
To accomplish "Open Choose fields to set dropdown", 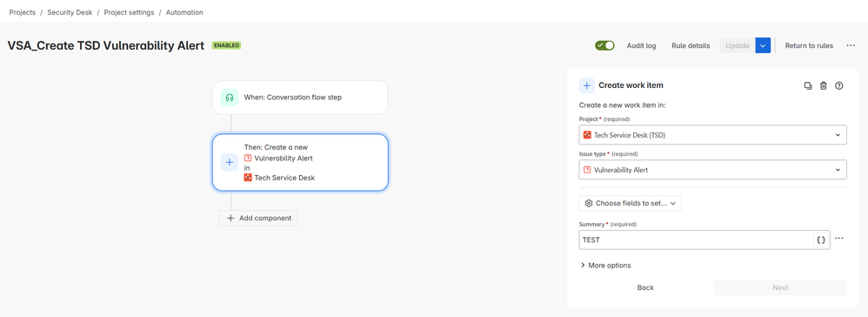I will click(630, 204).
